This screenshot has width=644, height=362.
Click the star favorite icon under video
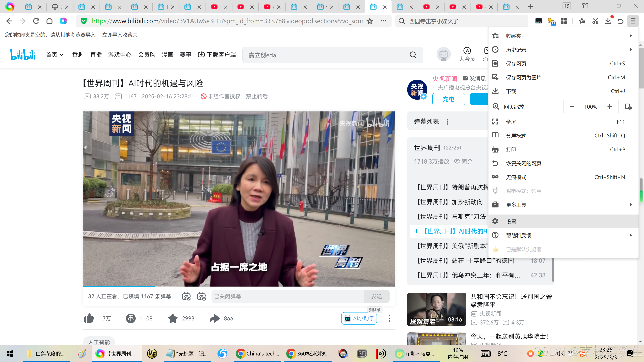(173, 318)
